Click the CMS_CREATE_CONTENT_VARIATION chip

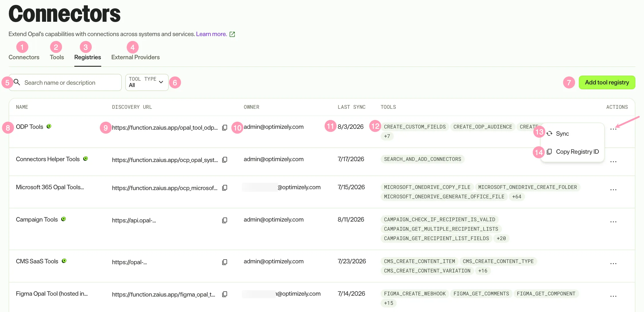tap(427, 271)
